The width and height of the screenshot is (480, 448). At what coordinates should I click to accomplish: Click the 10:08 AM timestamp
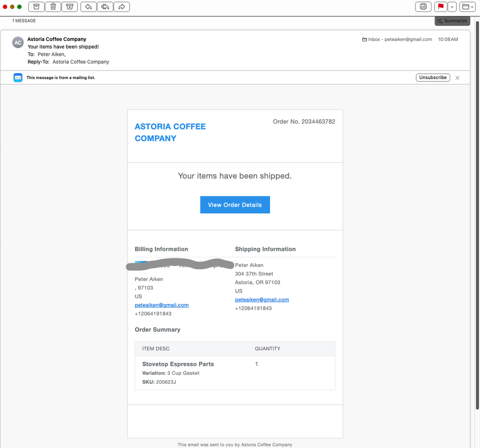(x=448, y=39)
